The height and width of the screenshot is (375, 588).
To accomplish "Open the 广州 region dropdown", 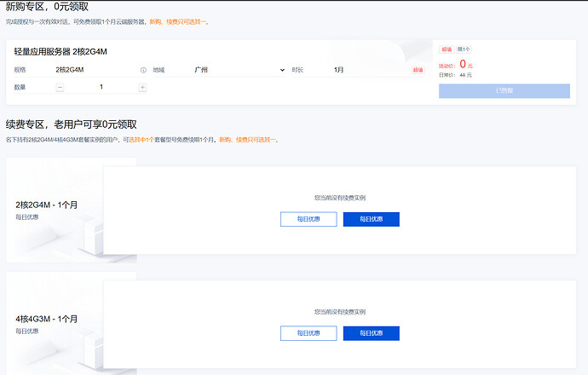I will click(x=239, y=70).
